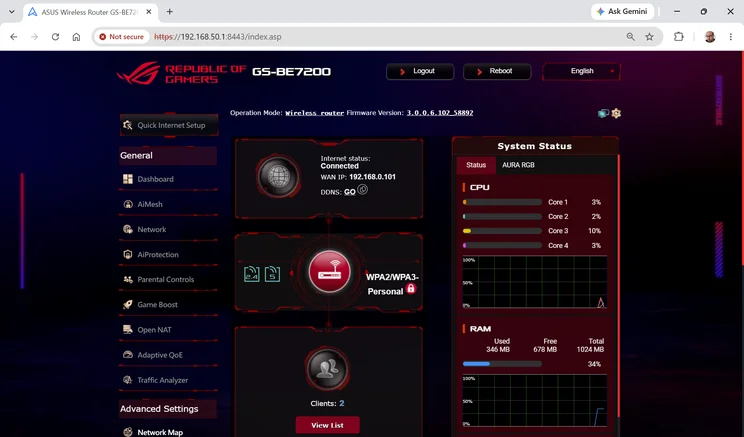This screenshot has width=744, height=437.
Task: Open a new browser tab
Action: pos(169,12)
